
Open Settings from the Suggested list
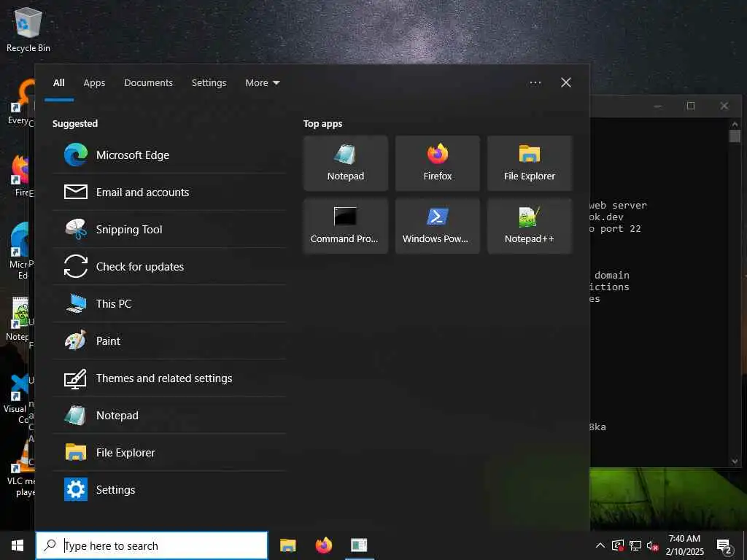point(169,489)
